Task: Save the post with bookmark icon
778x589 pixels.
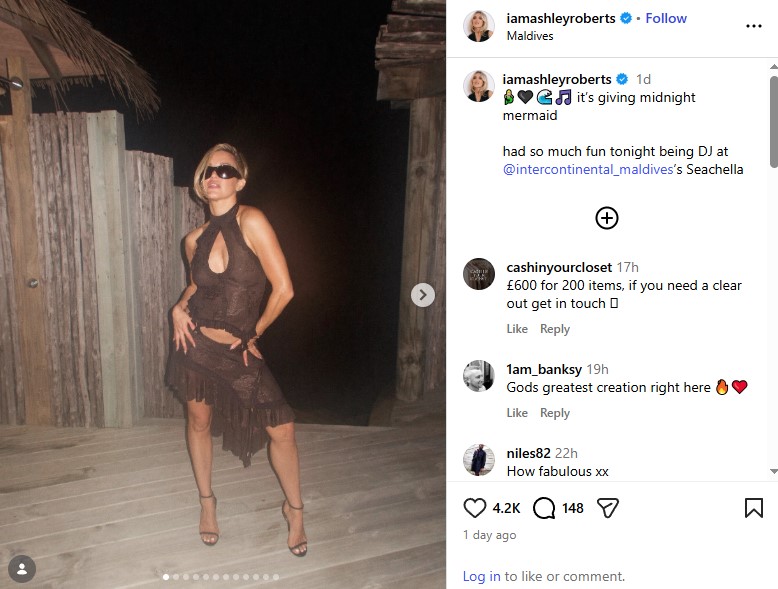Action: pyautogui.click(x=754, y=509)
